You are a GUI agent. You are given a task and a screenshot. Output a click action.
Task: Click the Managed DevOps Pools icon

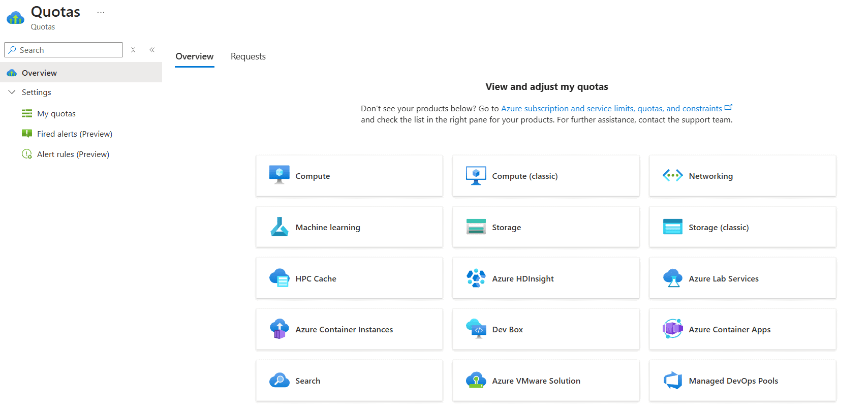click(672, 381)
